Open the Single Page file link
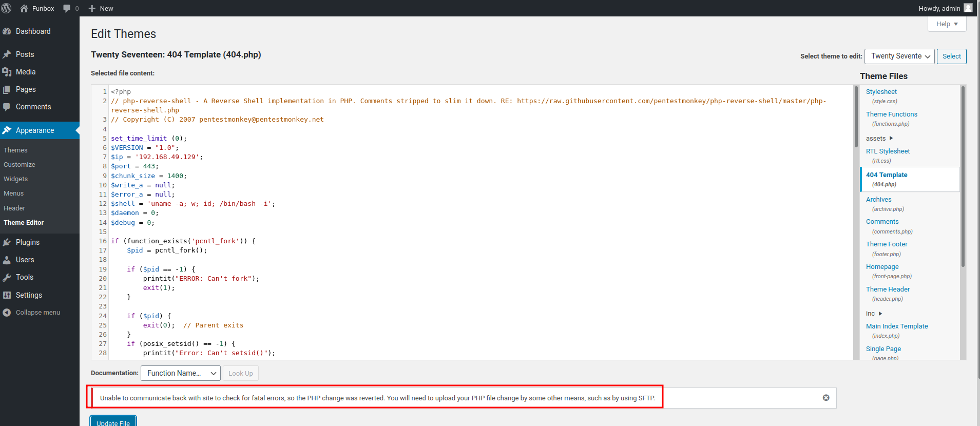This screenshot has width=980, height=426. coord(883,348)
